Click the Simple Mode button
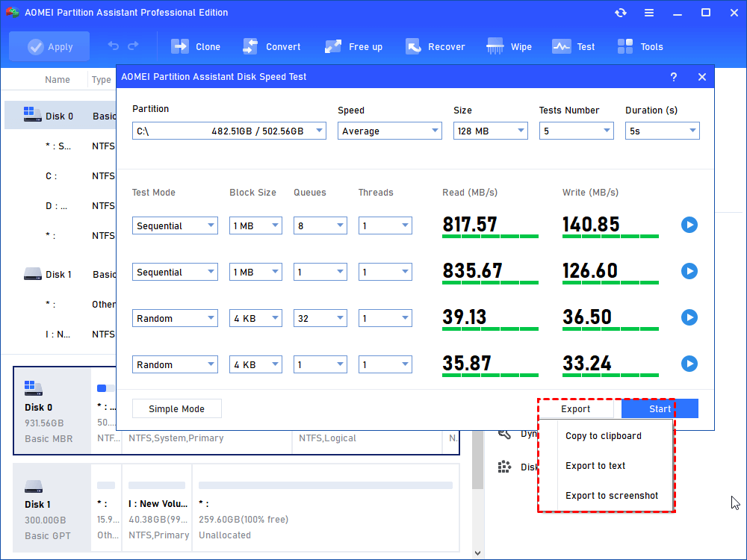Screen dimensions: 747x560 [x=177, y=409]
